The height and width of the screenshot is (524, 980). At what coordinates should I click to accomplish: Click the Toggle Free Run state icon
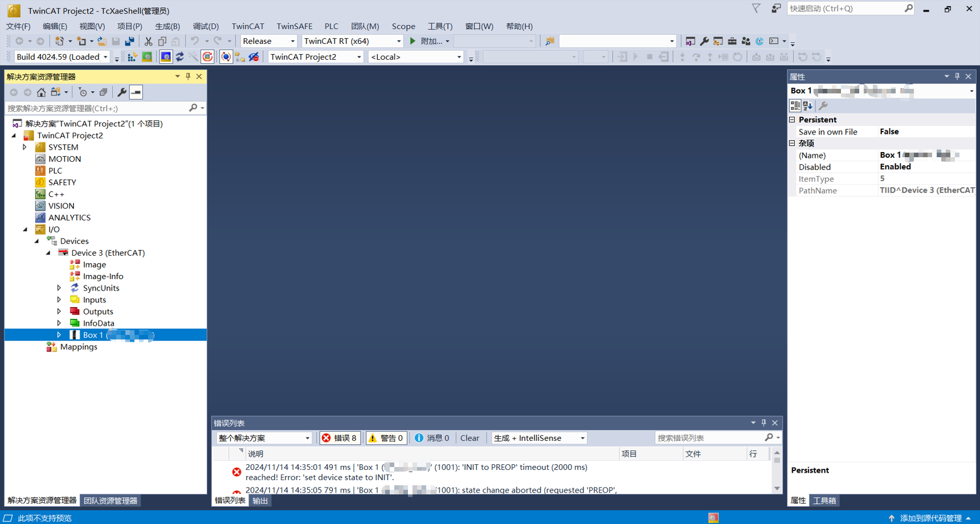pyautogui.click(x=207, y=57)
